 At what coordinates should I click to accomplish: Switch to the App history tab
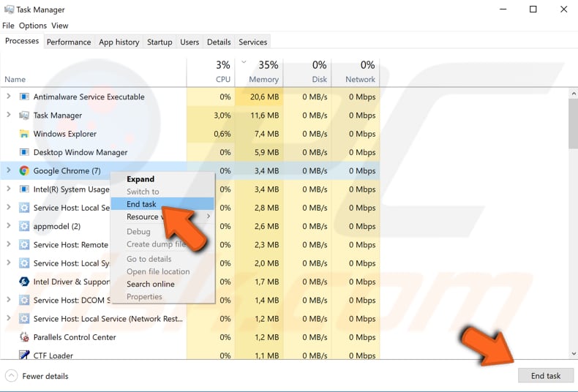pyautogui.click(x=119, y=42)
